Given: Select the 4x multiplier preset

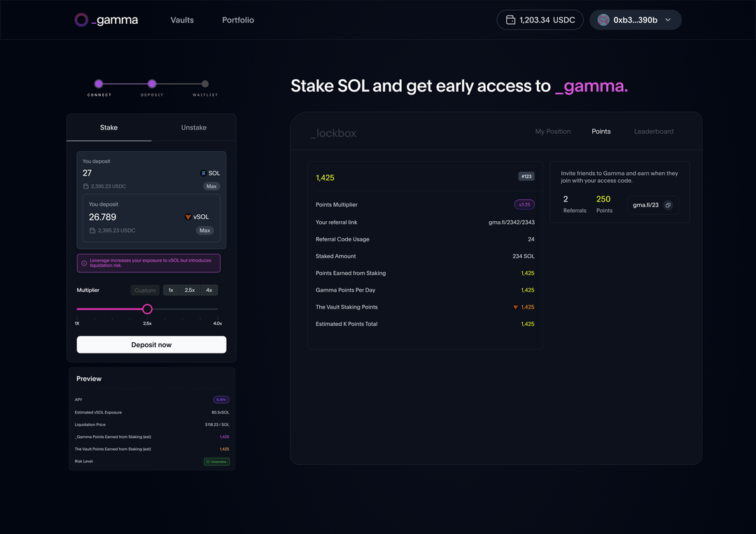Looking at the screenshot, I should (x=209, y=290).
